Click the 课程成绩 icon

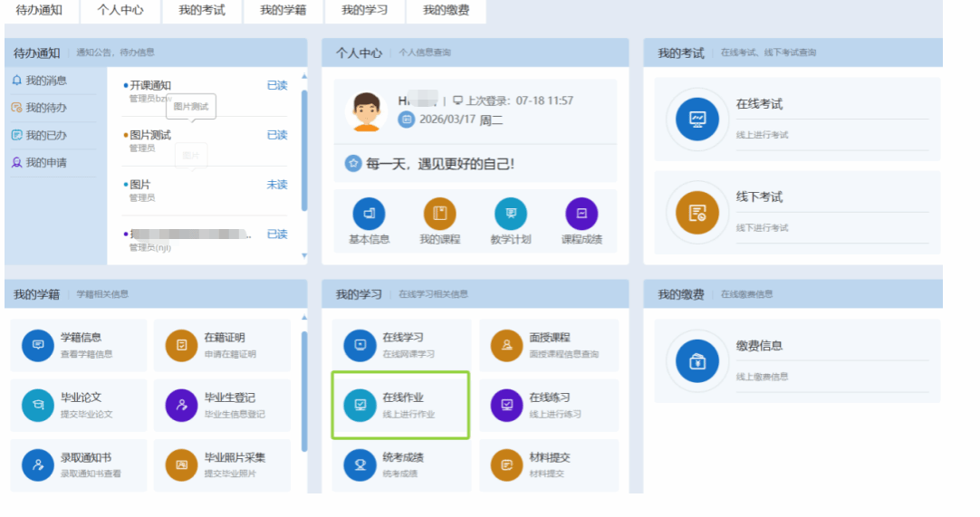(x=581, y=215)
